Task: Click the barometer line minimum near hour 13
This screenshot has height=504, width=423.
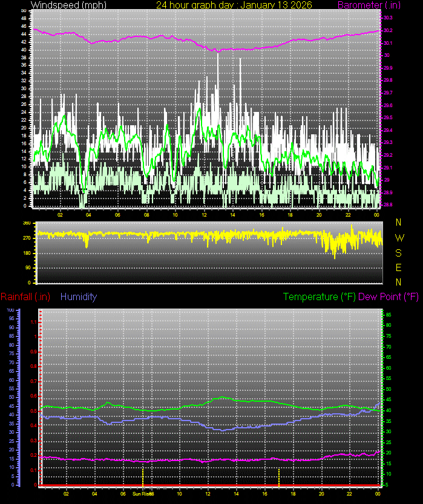Action: pyautogui.click(x=218, y=51)
